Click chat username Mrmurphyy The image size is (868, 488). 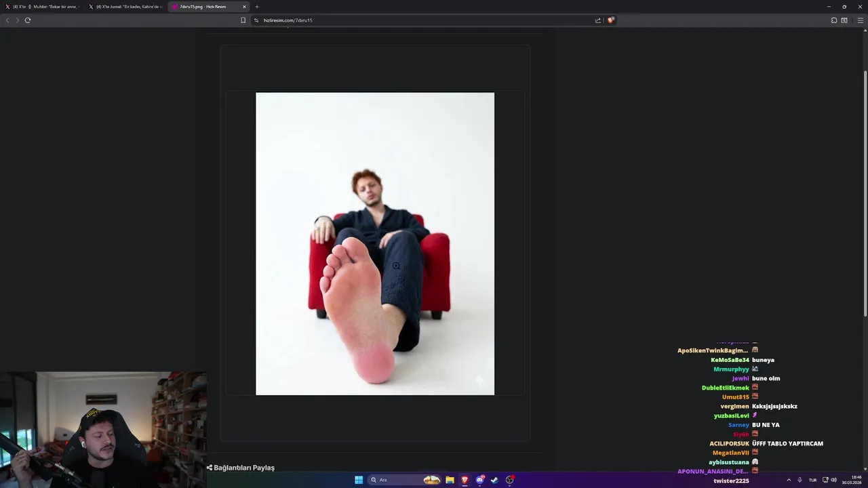(x=731, y=369)
